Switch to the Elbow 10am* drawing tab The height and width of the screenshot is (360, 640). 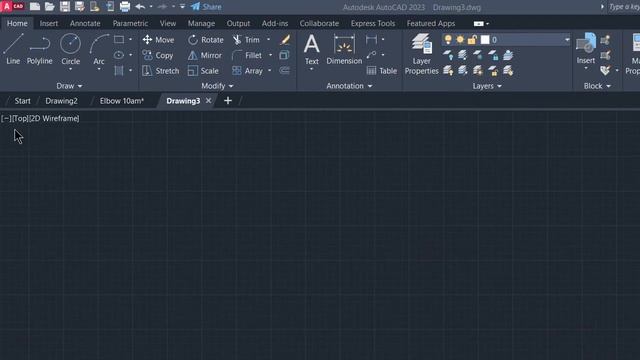[122, 101]
